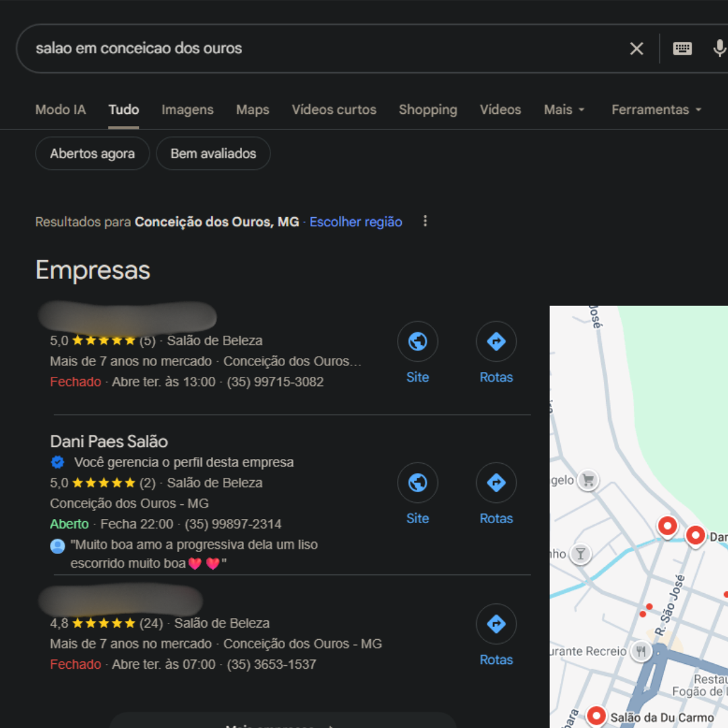Clear the search box with the X icon
Screen dimensions: 728x728
[x=636, y=49]
